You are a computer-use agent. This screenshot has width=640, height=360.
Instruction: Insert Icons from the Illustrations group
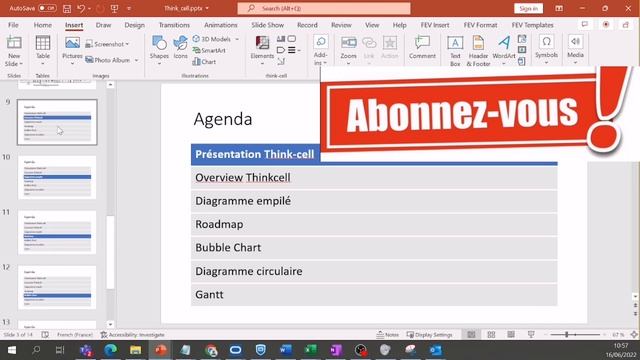[180, 48]
